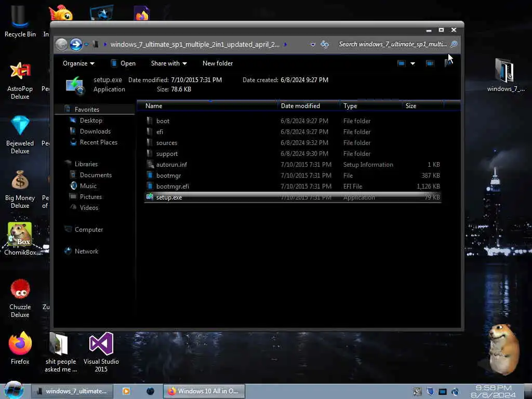Toggle the preview pane icon
This screenshot has width=532, height=399.
430,63
